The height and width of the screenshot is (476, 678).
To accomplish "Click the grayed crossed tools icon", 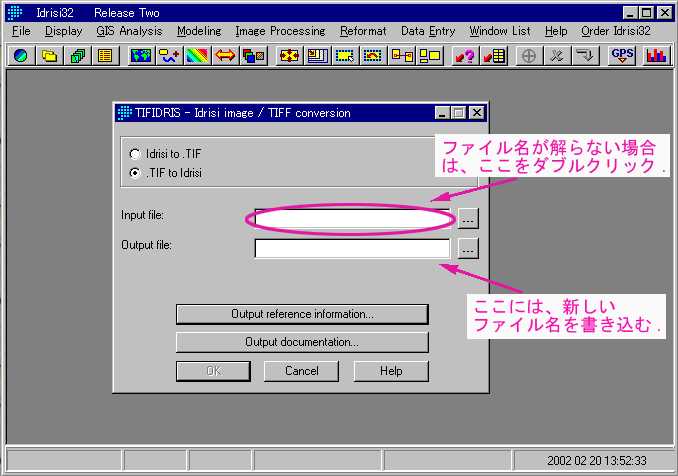I will pos(557,56).
